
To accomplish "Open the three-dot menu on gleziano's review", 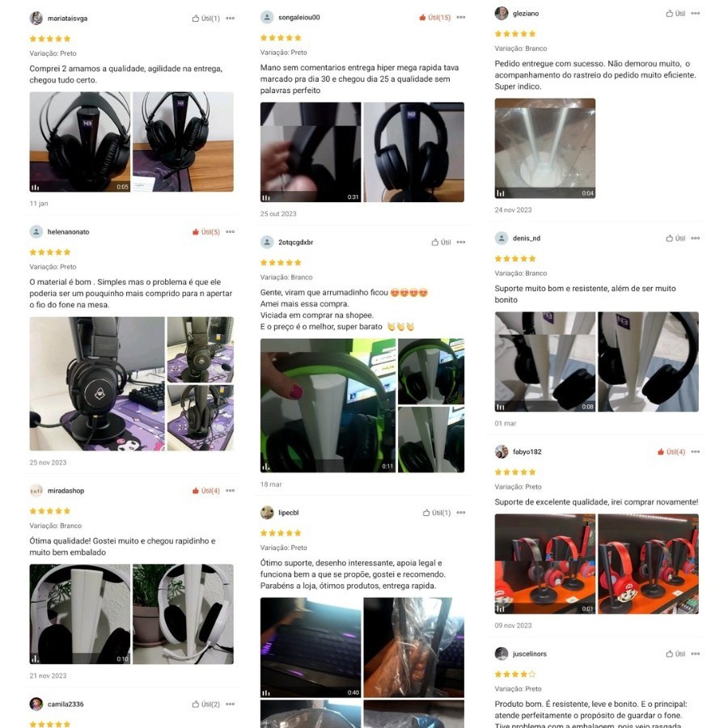I will click(695, 14).
